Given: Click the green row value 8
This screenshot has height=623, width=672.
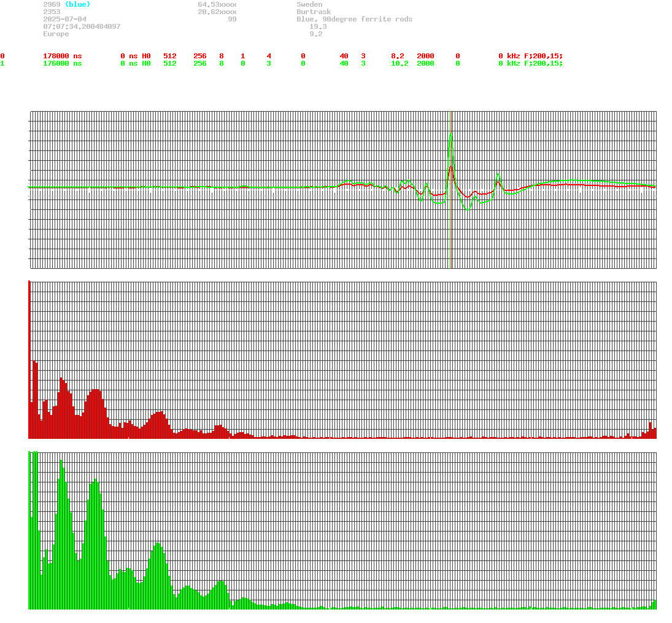Looking at the screenshot, I should 221,63.
